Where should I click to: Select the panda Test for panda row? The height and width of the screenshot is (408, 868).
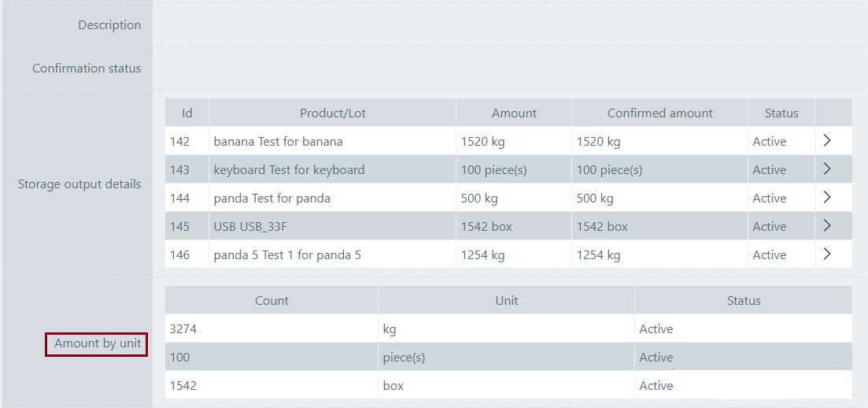tap(271, 198)
